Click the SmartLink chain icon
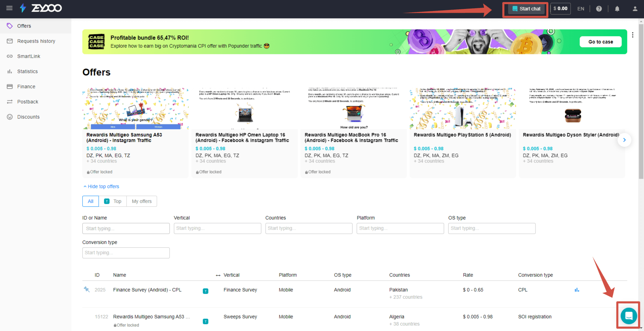The width and height of the screenshot is (644, 331). 10,56
